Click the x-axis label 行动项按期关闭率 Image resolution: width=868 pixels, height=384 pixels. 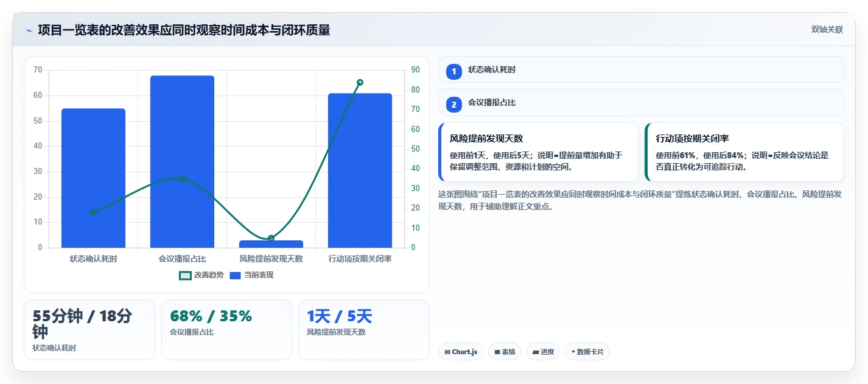coord(360,259)
